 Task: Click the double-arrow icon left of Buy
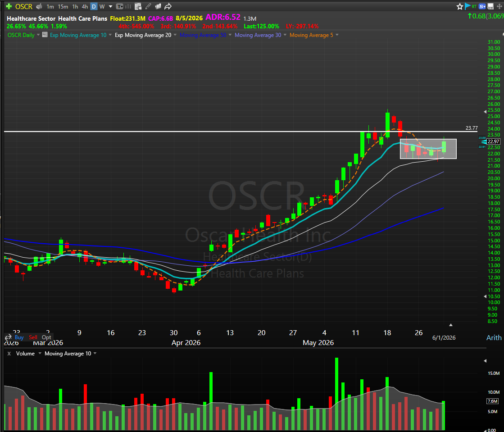click(8, 337)
